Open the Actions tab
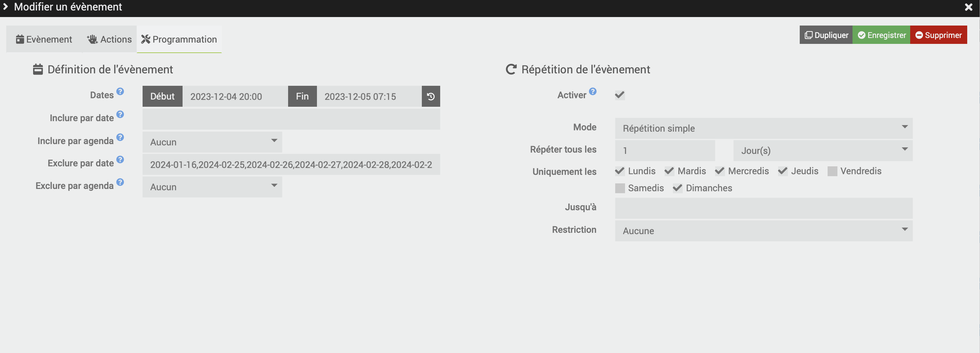Screen dimensions: 980x353 point(109,40)
